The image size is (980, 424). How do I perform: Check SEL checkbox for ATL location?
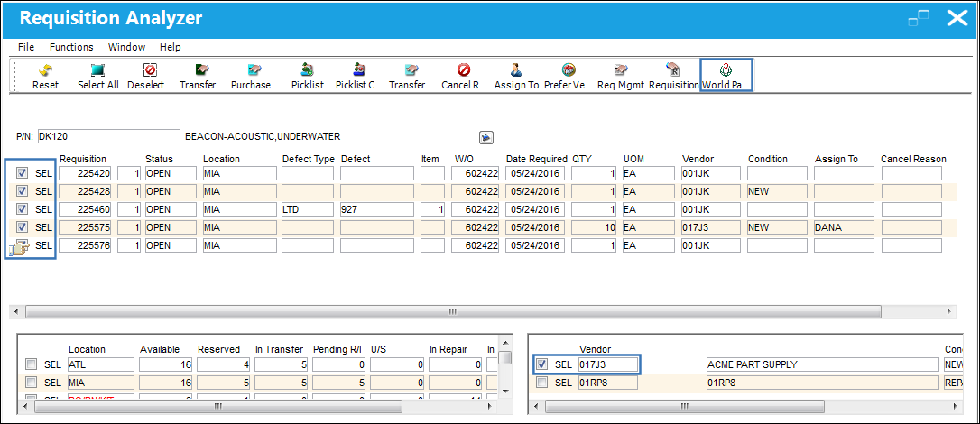(x=31, y=364)
